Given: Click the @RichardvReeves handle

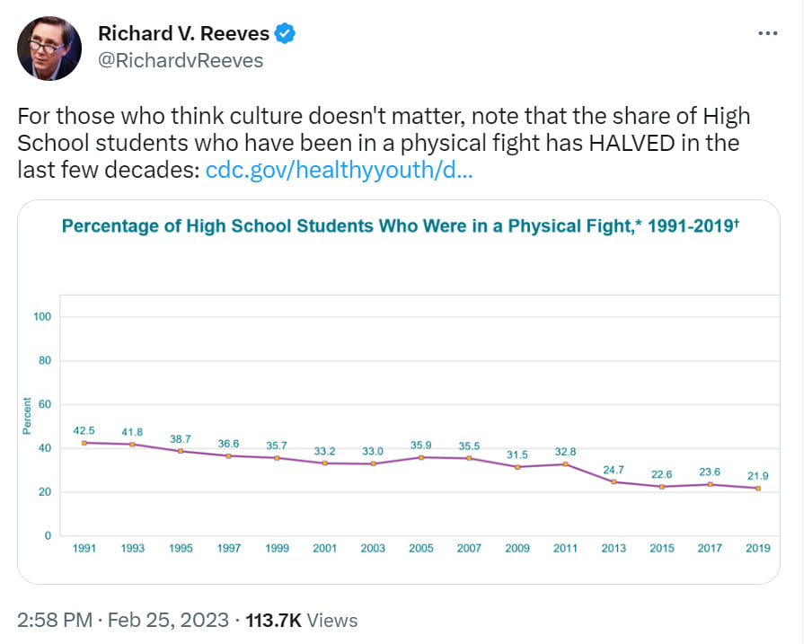Looking at the screenshot, I should point(181,60).
